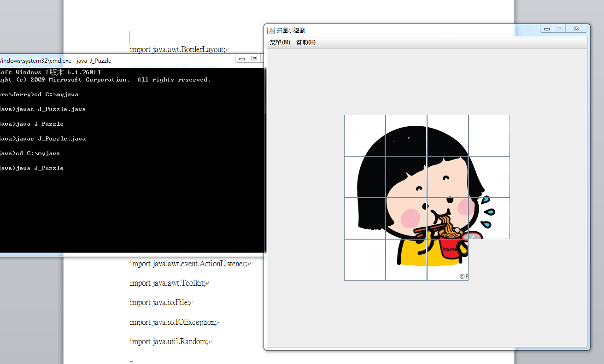Select the puzzle tile with the curved smiling eye
This screenshot has height=364, width=604.
(448, 177)
